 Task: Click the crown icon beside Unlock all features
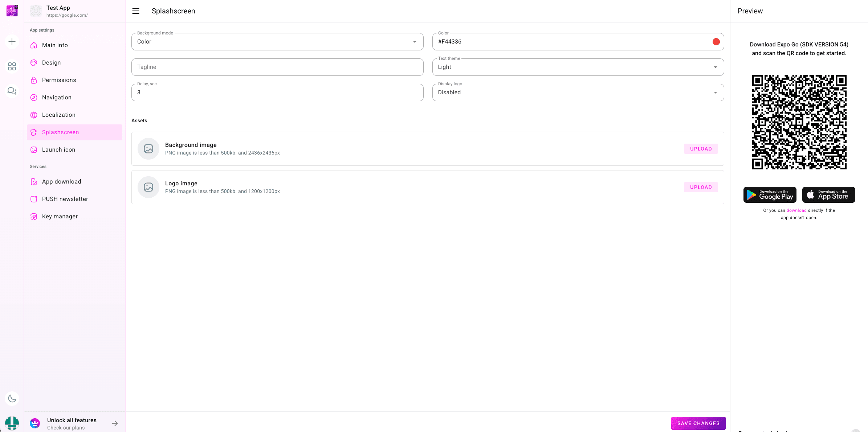click(35, 423)
